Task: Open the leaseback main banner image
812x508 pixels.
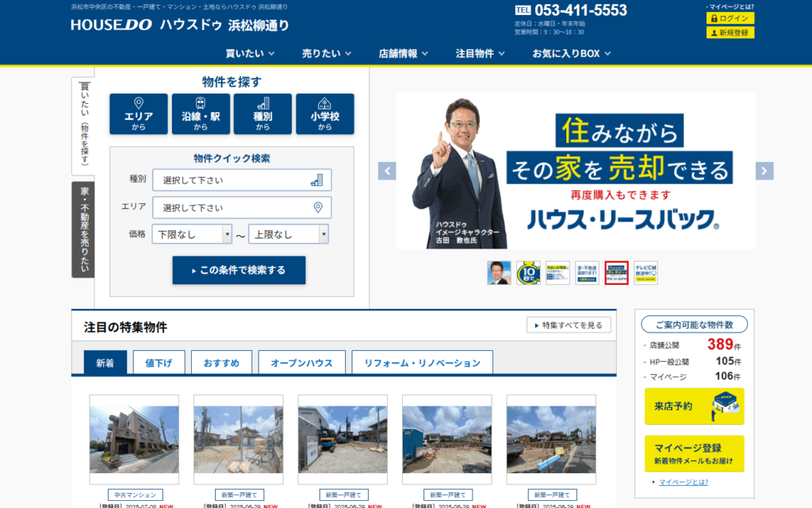Action: coord(576,170)
